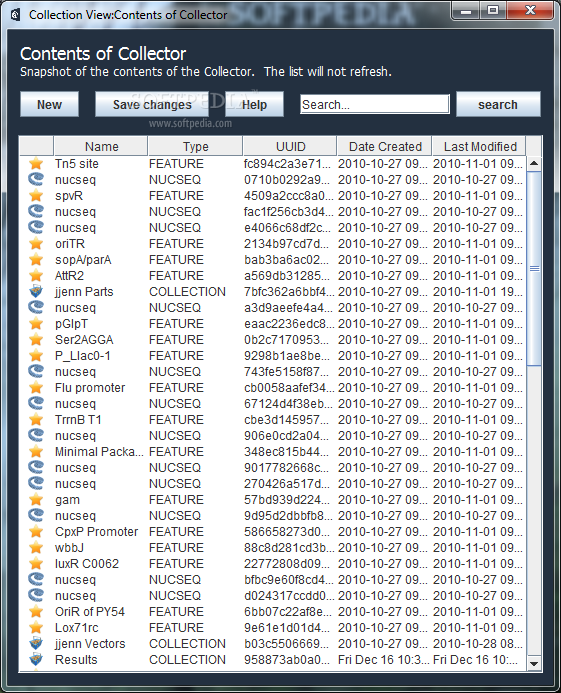Click the star icon beside Flu promoter

[x=36, y=388]
